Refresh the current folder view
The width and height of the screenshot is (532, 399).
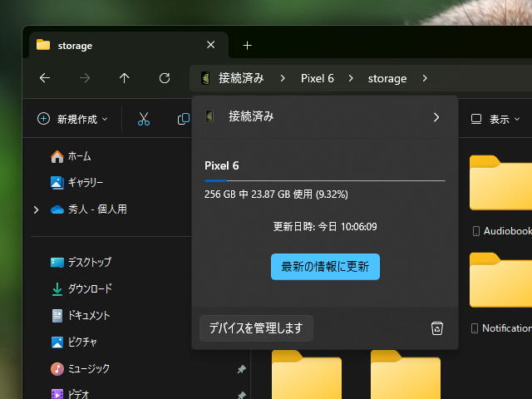pos(165,78)
